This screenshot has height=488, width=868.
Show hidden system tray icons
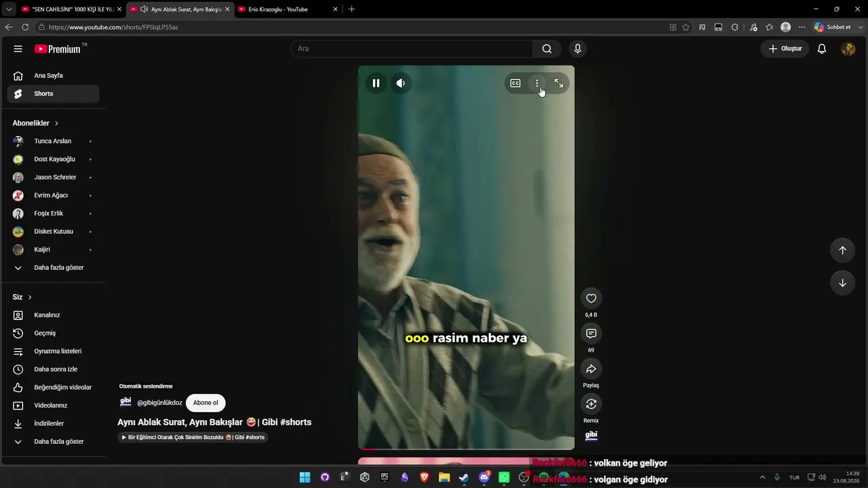pos(762,477)
